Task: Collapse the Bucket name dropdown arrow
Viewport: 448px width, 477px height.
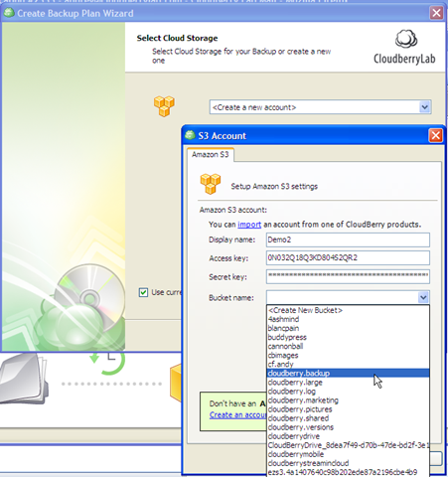Action: [x=423, y=297]
